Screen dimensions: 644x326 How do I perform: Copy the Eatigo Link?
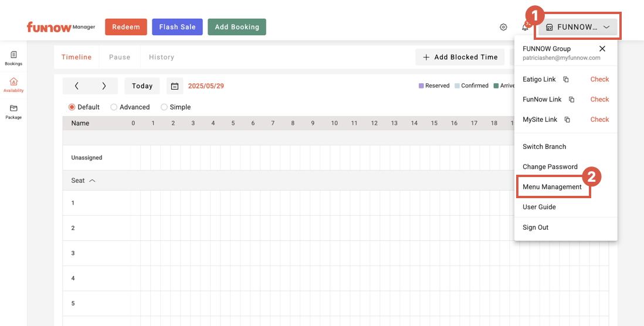pos(566,80)
